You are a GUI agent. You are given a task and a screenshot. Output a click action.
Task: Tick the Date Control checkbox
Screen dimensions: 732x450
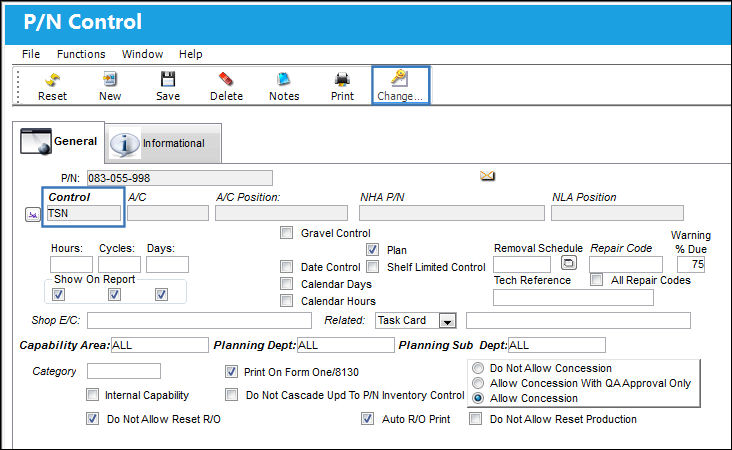(286, 267)
